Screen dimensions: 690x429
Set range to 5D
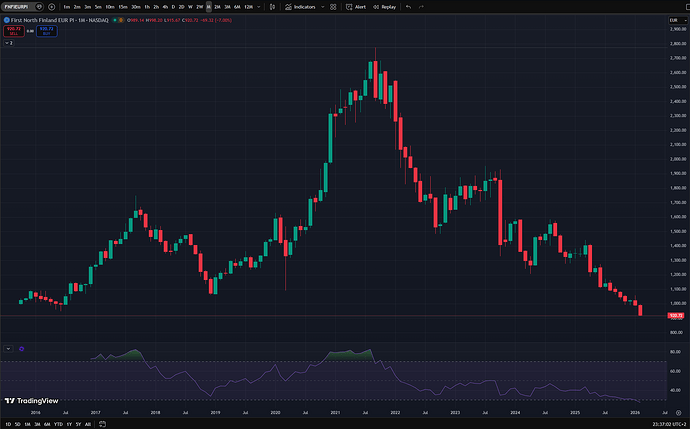[18, 424]
